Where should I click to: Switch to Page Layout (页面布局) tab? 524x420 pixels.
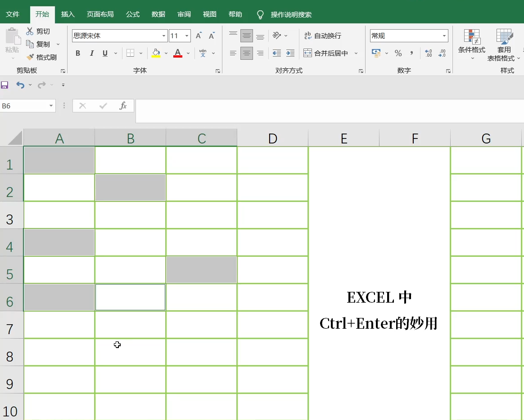pyautogui.click(x=100, y=14)
